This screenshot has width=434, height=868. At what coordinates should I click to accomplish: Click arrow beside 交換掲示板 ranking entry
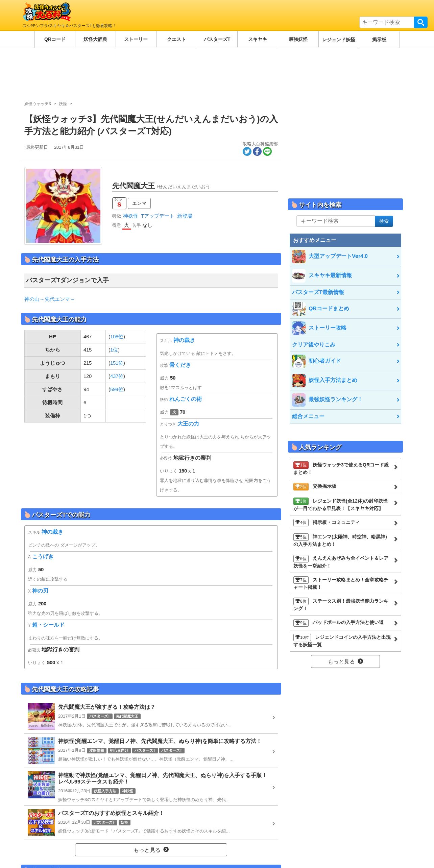396,487
